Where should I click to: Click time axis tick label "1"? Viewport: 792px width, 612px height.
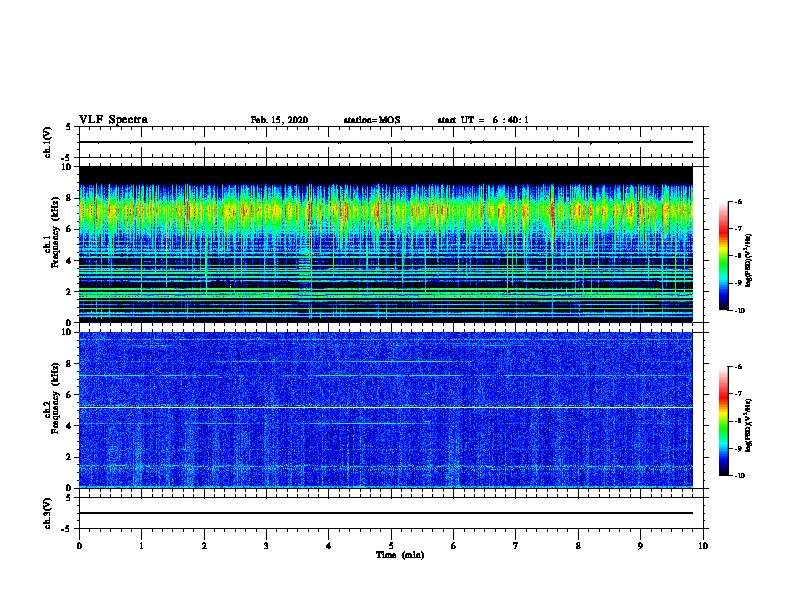pos(141,546)
